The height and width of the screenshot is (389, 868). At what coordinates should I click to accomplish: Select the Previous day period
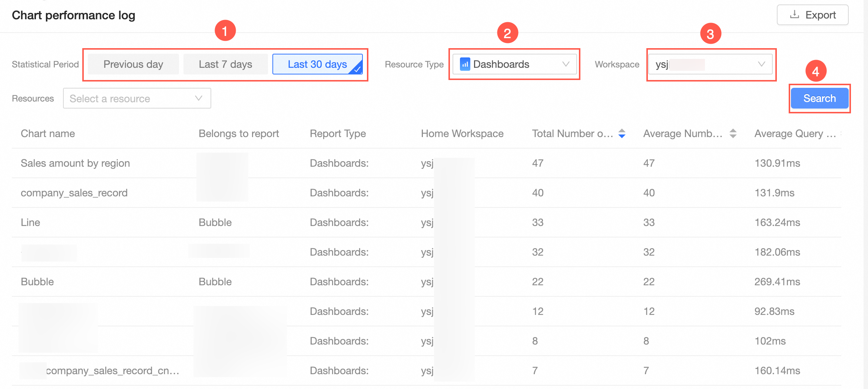click(133, 64)
